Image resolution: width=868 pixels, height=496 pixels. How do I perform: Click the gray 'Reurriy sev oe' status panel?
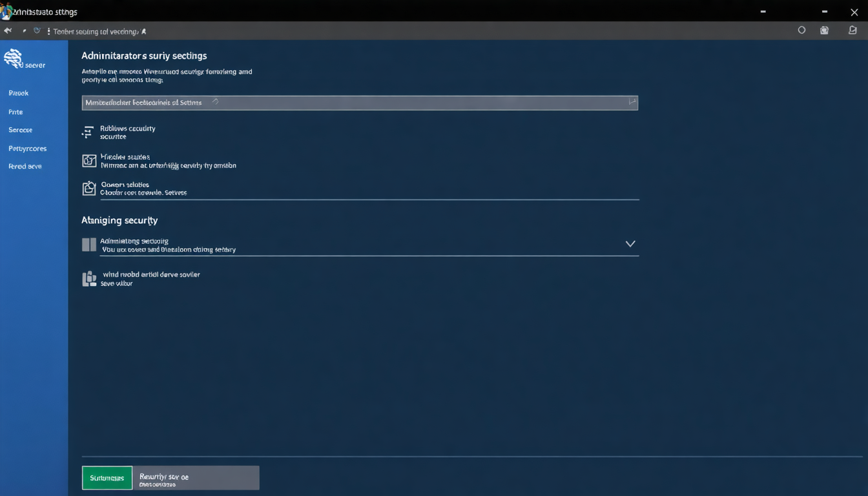(x=196, y=477)
